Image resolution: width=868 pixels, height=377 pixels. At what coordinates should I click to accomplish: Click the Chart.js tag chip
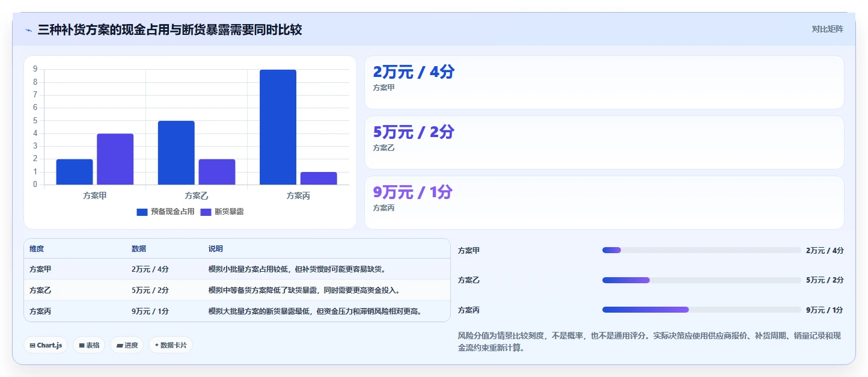tap(46, 345)
